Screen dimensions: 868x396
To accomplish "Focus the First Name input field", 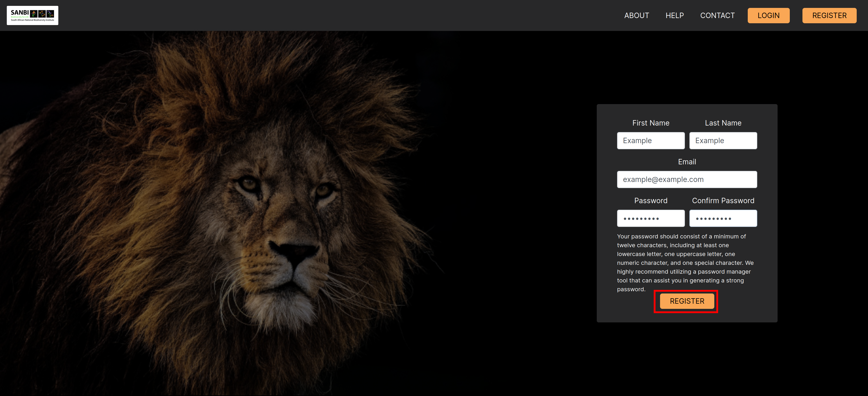I will [x=650, y=141].
